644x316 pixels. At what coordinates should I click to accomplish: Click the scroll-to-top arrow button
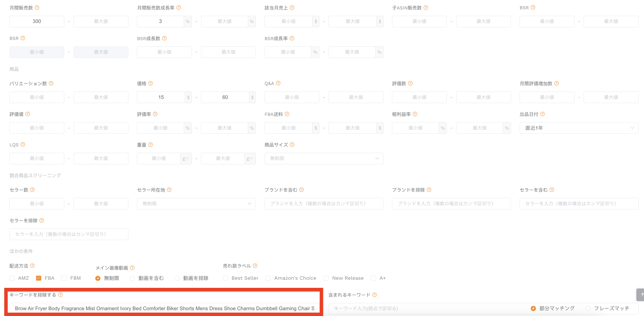point(640,295)
